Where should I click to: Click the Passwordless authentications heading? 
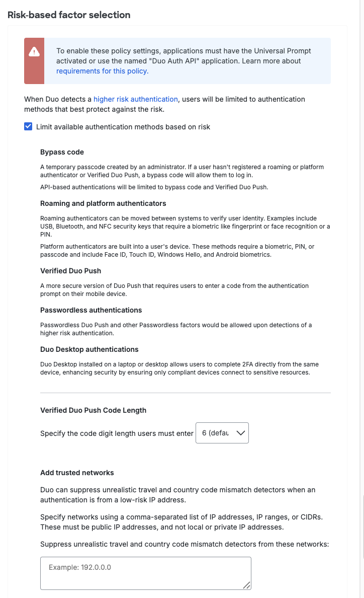[90, 310]
